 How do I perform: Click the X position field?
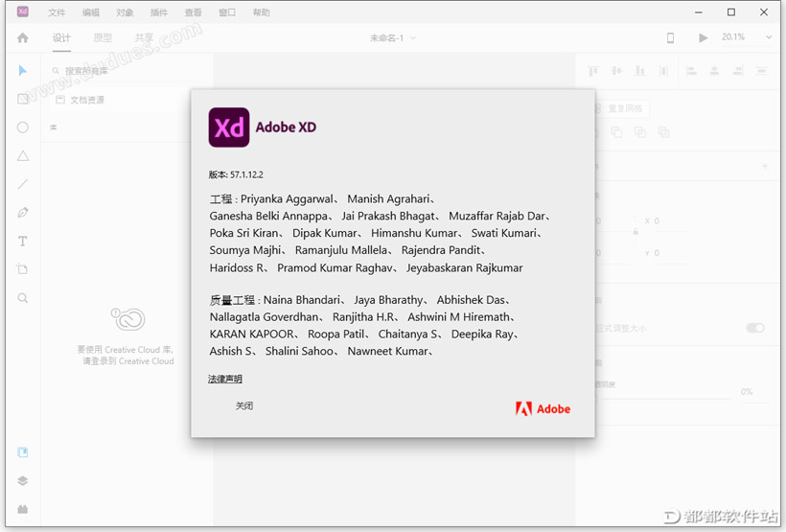click(664, 220)
